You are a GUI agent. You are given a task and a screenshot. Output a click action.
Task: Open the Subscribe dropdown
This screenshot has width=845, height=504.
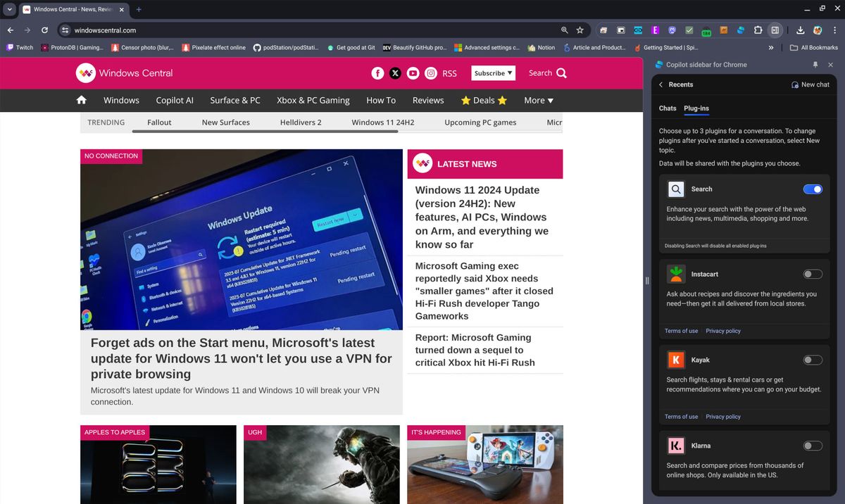(493, 73)
